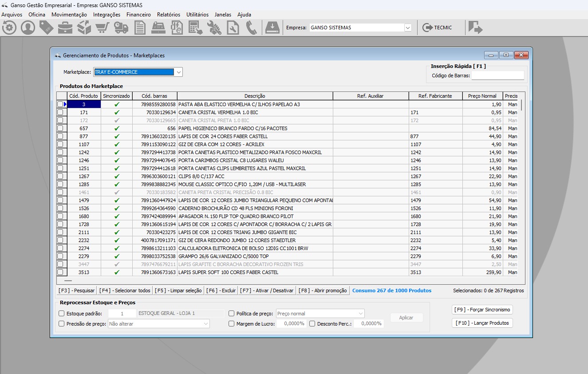Click the telephone toolbar icon
The image size is (588, 374).
tap(252, 28)
